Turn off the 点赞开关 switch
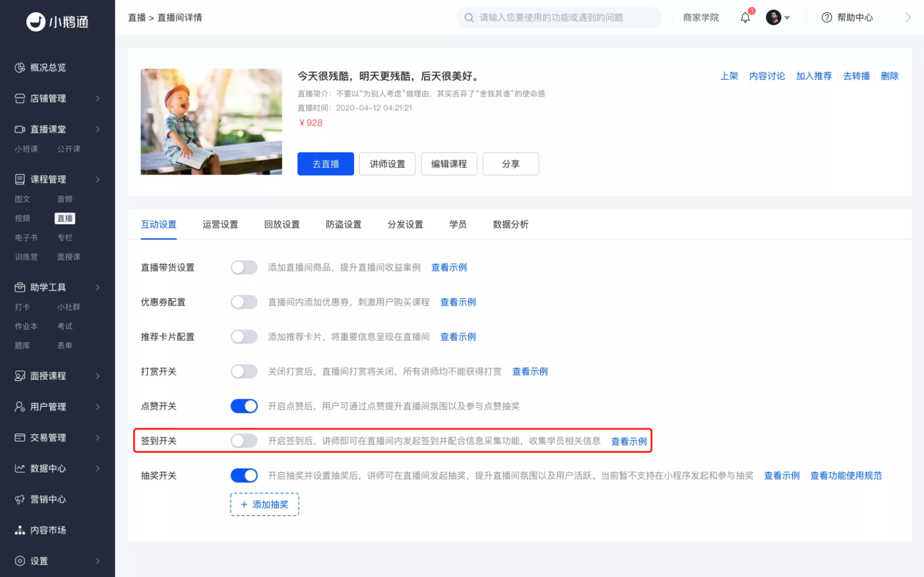Screen dimensions: 924x577 (244, 406)
